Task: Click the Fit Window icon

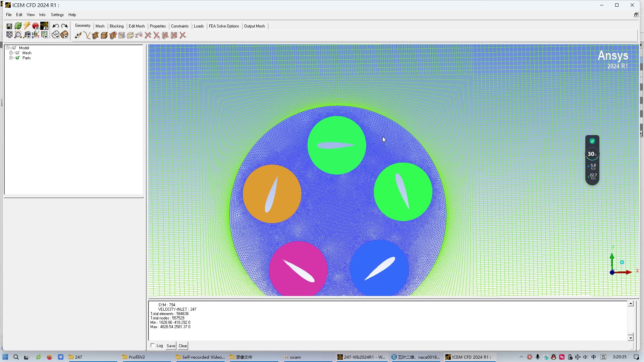Action: click(x=9, y=35)
